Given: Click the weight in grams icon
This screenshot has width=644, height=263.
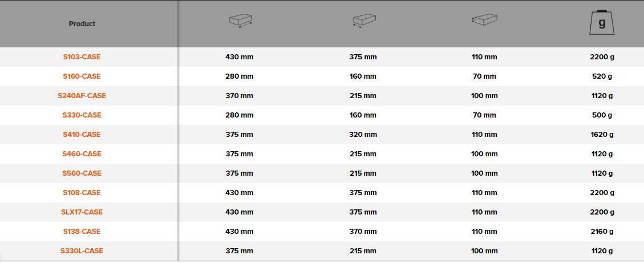Looking at the screenshot, I should point(602,23).
